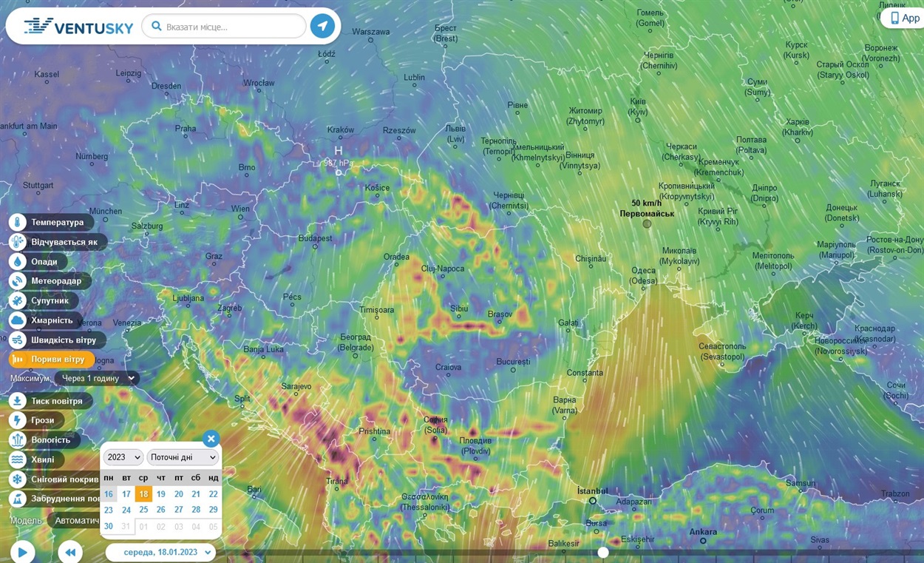The image size is (924, 563).
Task: Open the Автоматично model dropdown
Action: [74, 520]
